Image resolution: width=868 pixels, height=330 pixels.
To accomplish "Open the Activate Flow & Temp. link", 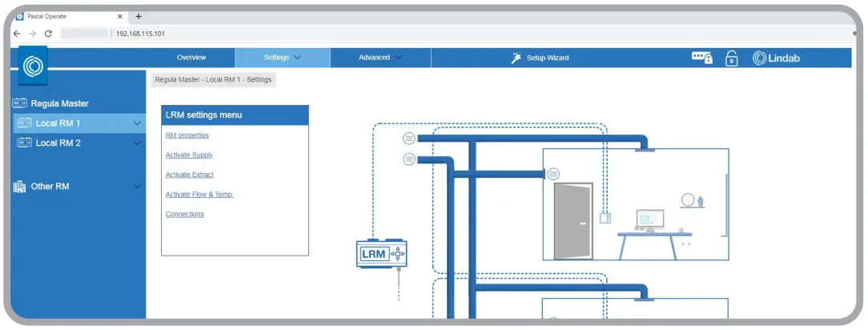I will [x=199, y=195].
